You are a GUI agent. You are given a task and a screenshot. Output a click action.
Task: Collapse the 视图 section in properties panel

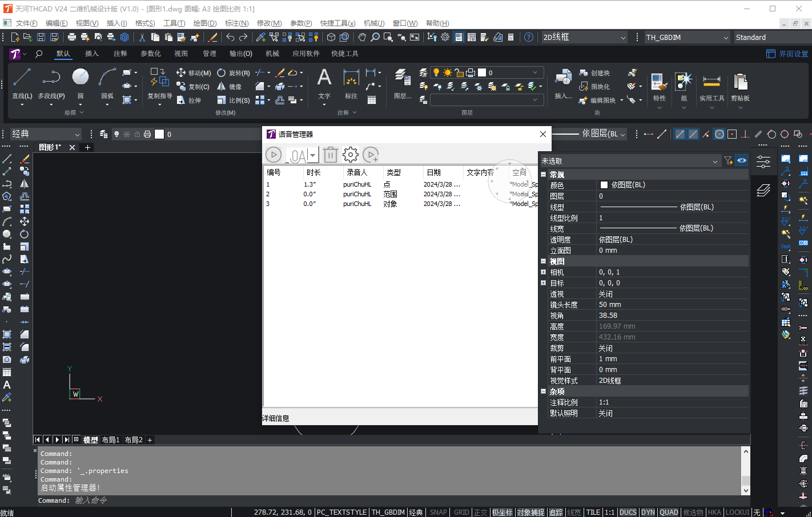pos(544,261)
